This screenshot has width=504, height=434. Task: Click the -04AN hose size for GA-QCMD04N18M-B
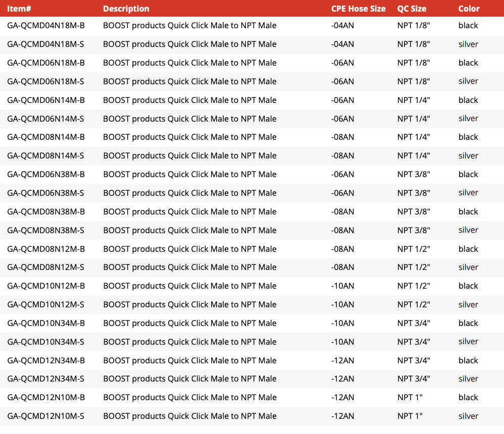(x=342, y=25)
